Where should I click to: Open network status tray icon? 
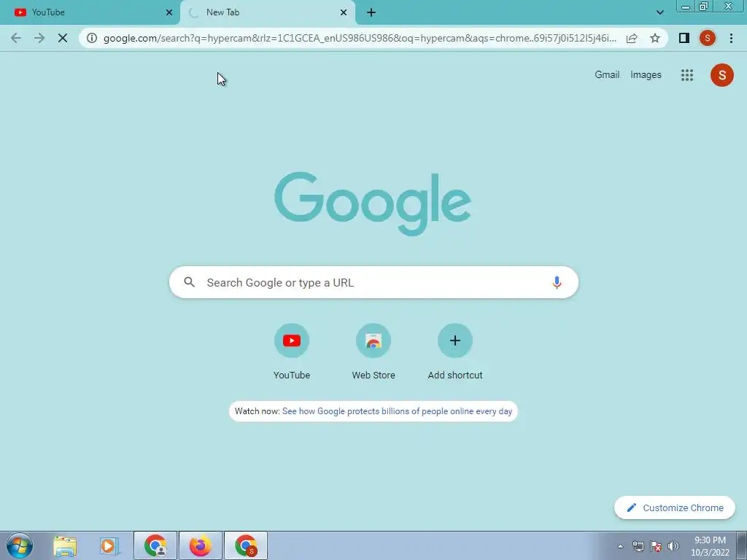638,546
